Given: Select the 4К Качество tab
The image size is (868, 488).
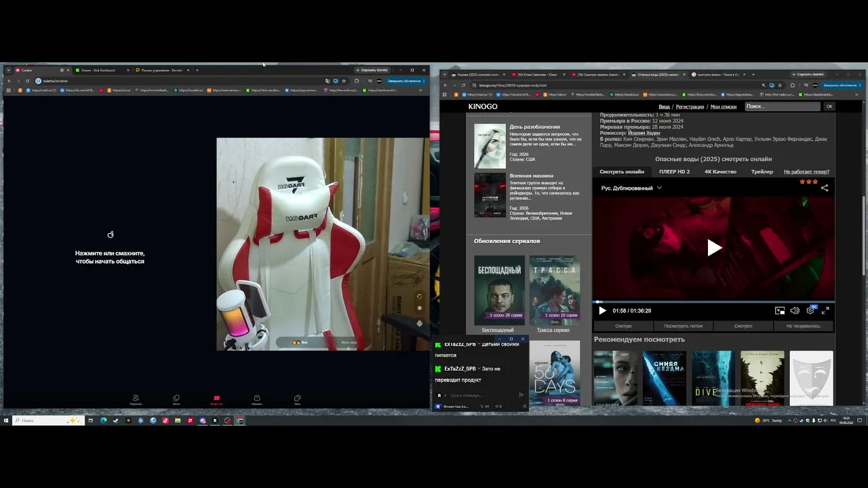Looking at the screenshot, I should pyautogui.click(x=720, y=171).
